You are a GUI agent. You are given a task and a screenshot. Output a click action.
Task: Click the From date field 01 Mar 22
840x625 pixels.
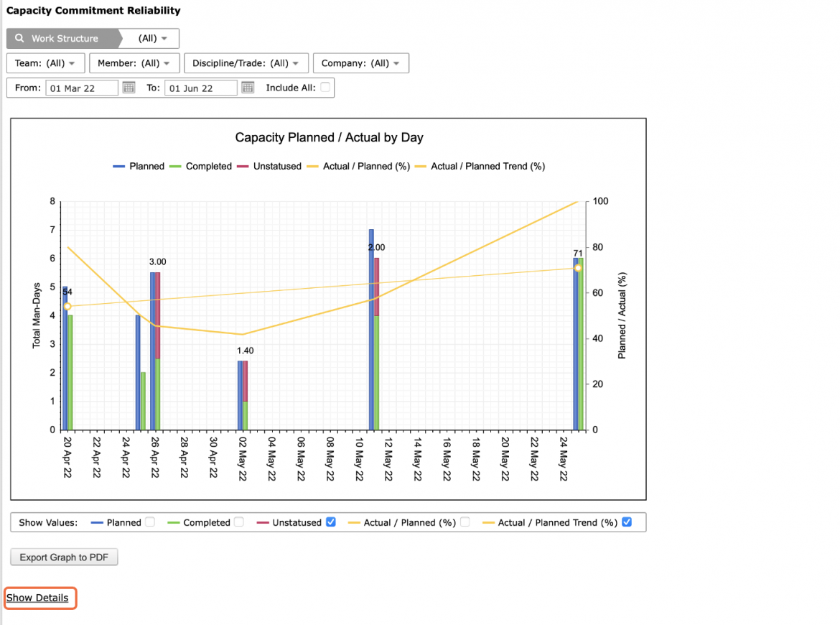82,88
